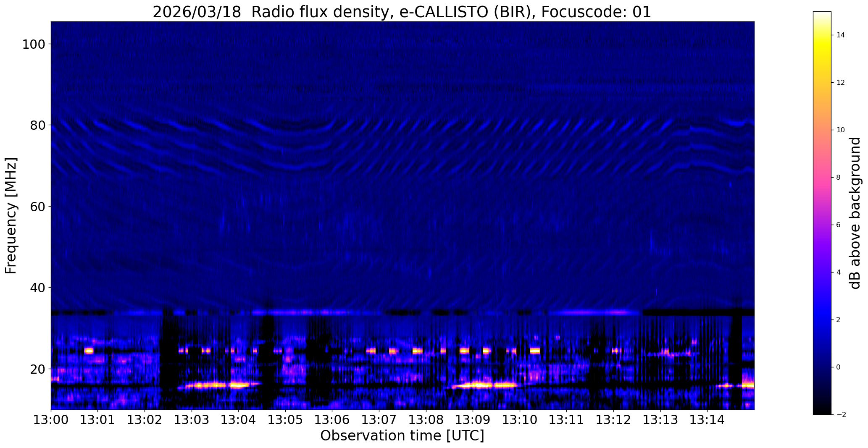Click the Frequency [MHz] axis label

[x=11, y=215]
